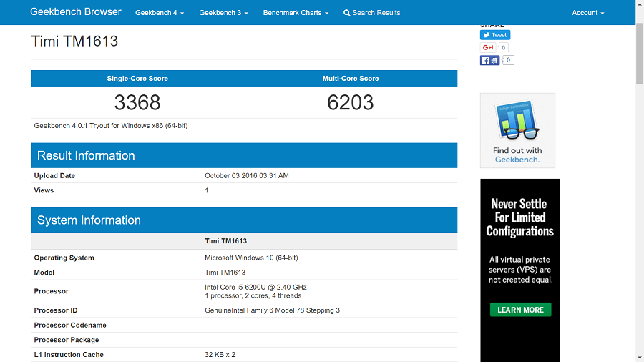Image resolution: width=644 pixels, height=362 pixels.
Task: Click the LEARN MORE button in the VPS ad
Action: (x=520, y=310)
